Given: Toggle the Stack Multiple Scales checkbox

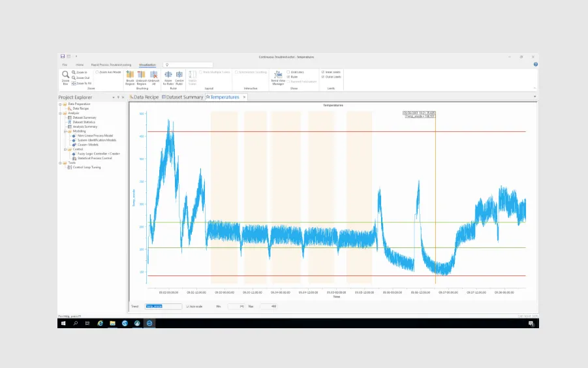Looking at the screenshot, I should tap(200, 72).
